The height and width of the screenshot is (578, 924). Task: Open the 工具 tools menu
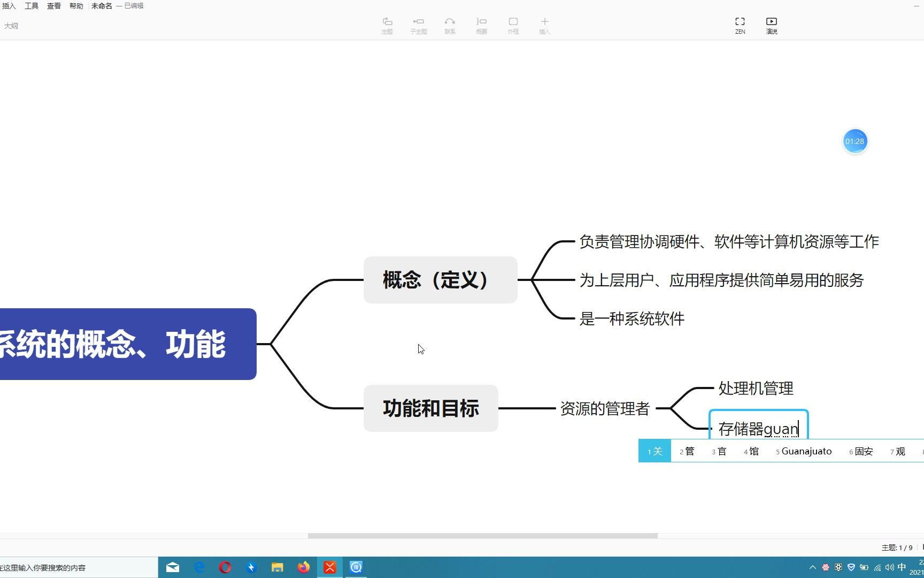tap(31, 6)
